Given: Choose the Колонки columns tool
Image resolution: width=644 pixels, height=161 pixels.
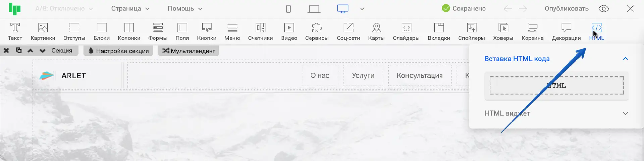Looking at the screenshot, I should [129, 31].
